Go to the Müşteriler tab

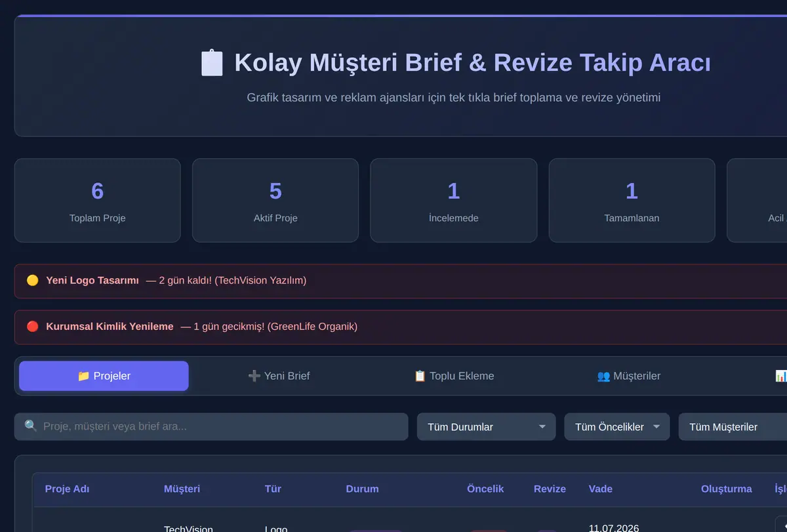(629, 376)
